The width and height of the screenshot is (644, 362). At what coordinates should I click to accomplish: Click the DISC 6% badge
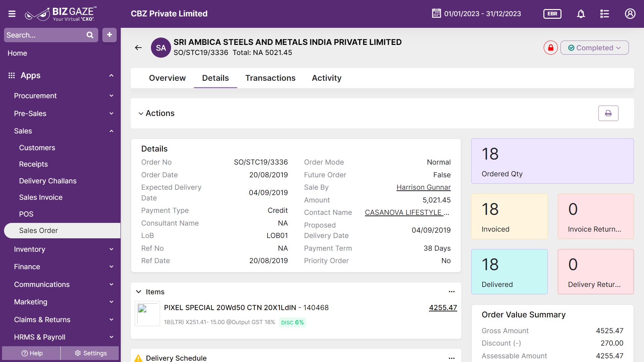pyautogui.click(x=292, y=322)
